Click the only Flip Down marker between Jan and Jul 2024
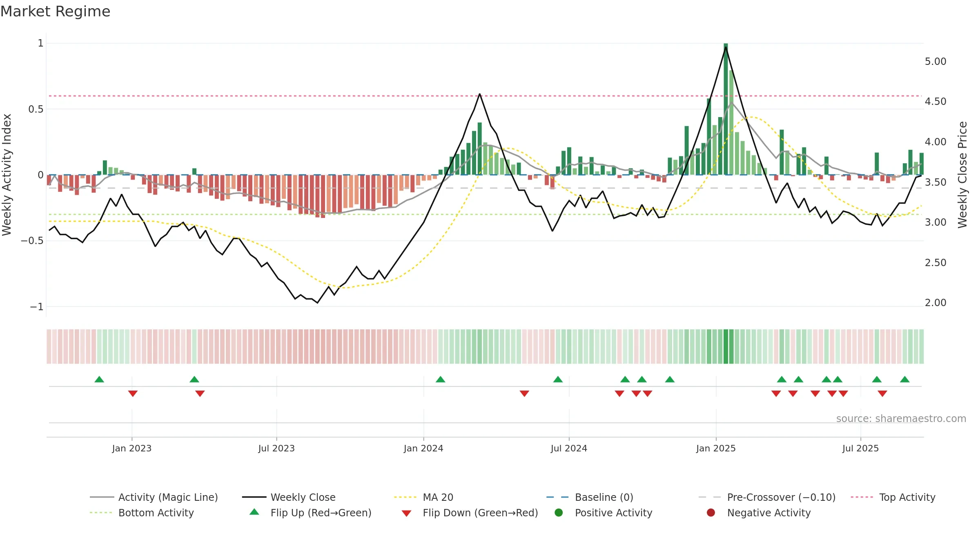 click(x=524, y=393)
